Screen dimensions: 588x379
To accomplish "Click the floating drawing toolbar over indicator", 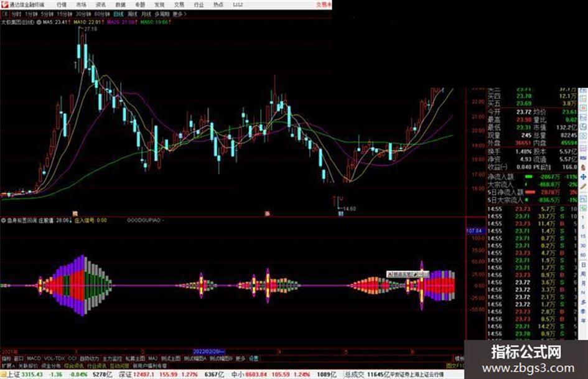I will coord(408,274).
